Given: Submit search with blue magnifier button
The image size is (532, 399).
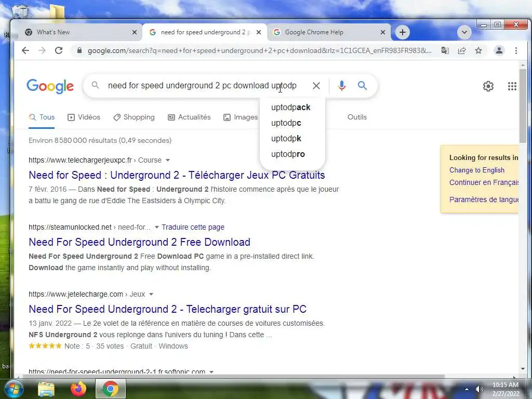Looking at the screenshot, I should (362, 86).
